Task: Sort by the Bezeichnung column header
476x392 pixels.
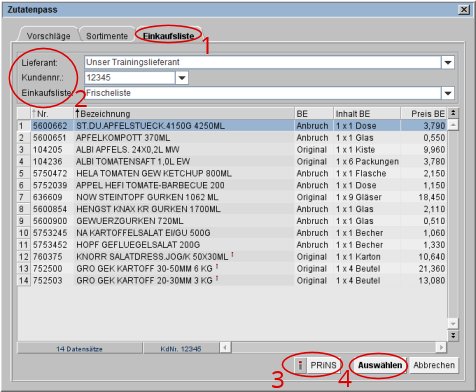Action: coord(184,114)
